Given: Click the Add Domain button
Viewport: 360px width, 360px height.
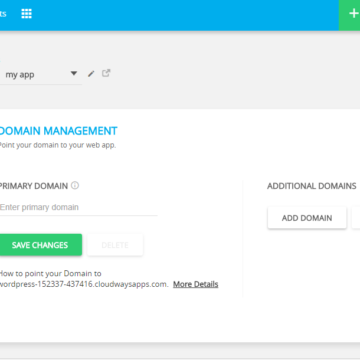Looking at the screenshot, I should [x=307, y=218].
